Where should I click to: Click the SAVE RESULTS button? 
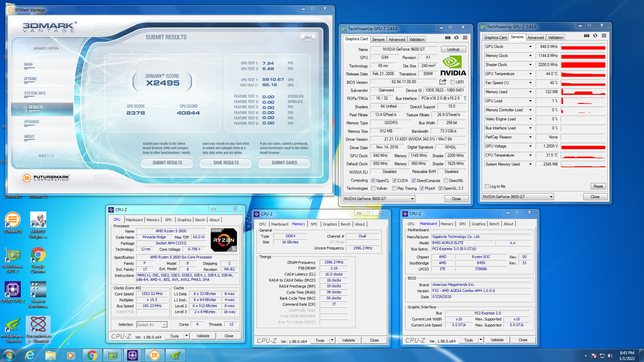pos(226,163)
